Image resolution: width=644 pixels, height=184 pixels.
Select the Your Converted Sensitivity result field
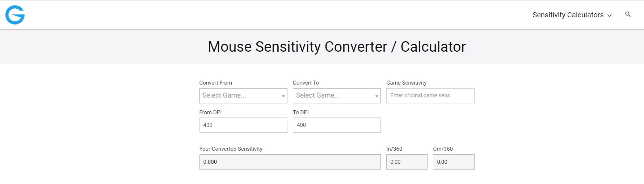(x=290, y=162)
